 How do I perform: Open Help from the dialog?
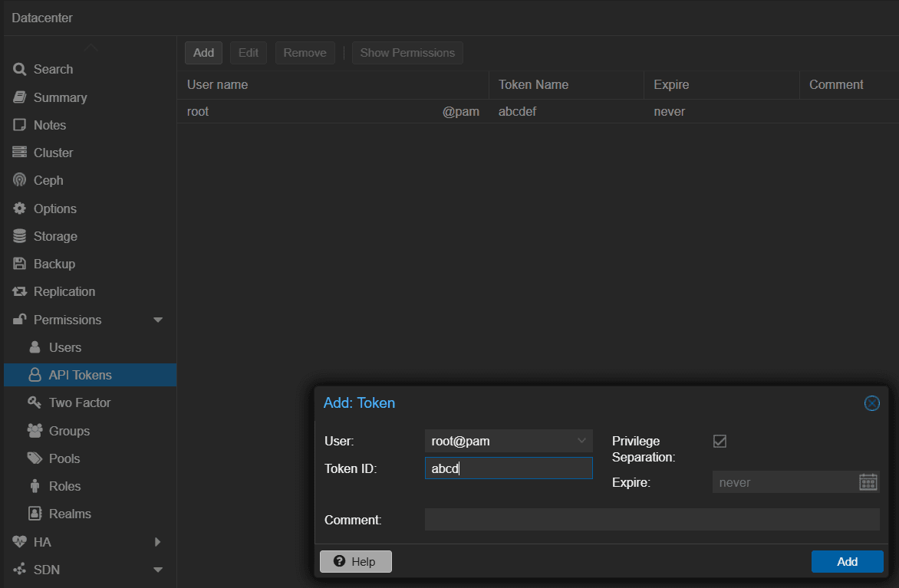[355, 561]
